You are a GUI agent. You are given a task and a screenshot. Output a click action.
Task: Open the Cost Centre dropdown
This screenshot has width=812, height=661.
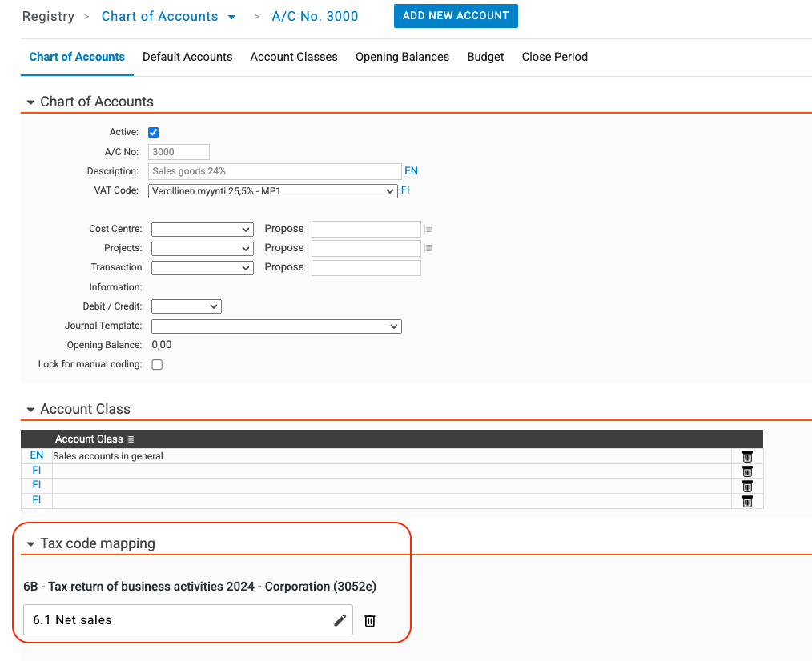(202, 230)
